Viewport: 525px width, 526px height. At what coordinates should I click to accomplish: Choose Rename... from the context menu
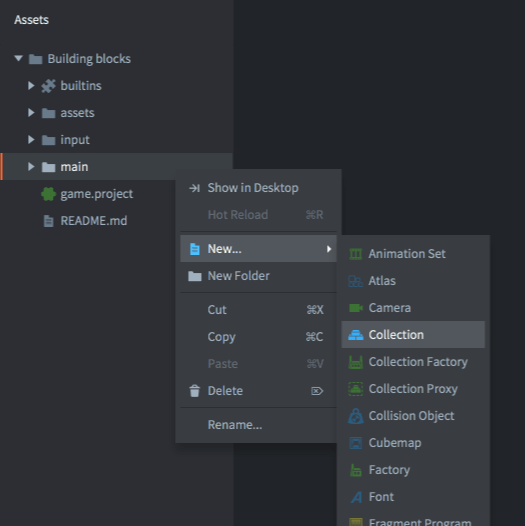click(x=258, y=425)
